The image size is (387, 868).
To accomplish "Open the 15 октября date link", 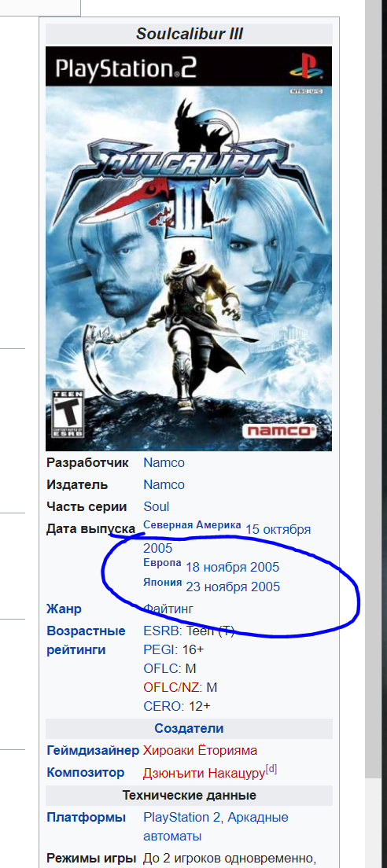I will (278, 529).
